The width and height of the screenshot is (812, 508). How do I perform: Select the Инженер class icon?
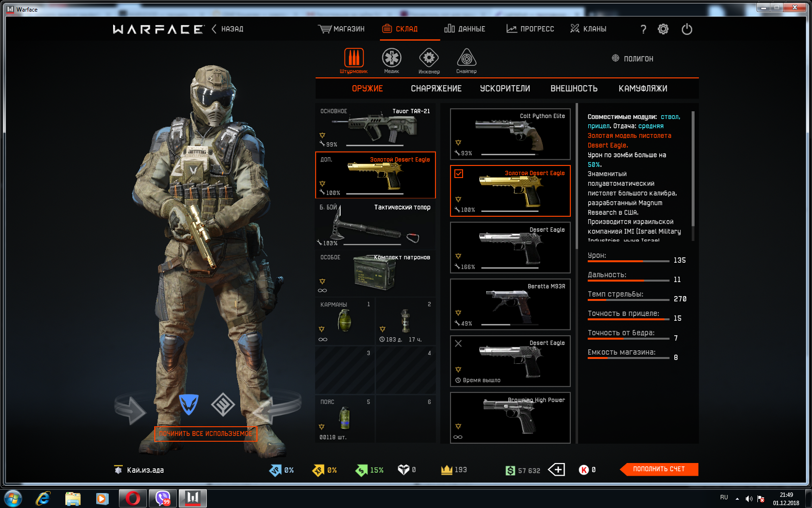pyautogui.click(x=429, y=58)
